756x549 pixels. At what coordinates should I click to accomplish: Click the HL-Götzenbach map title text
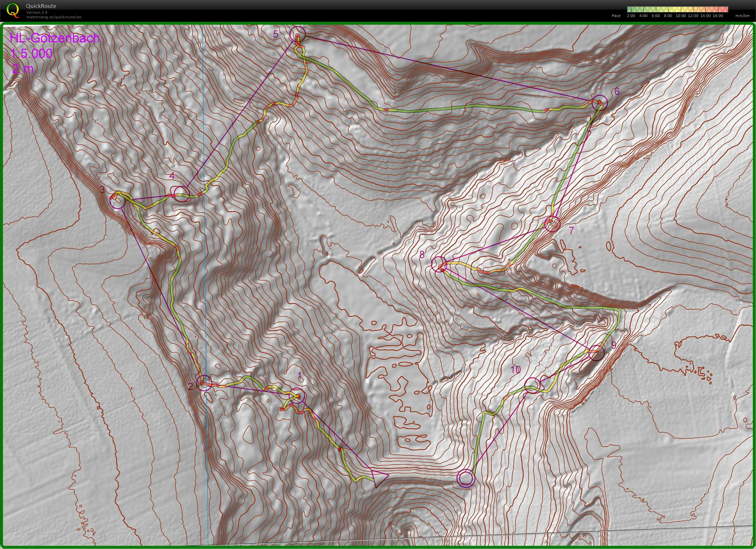[55, 38]
